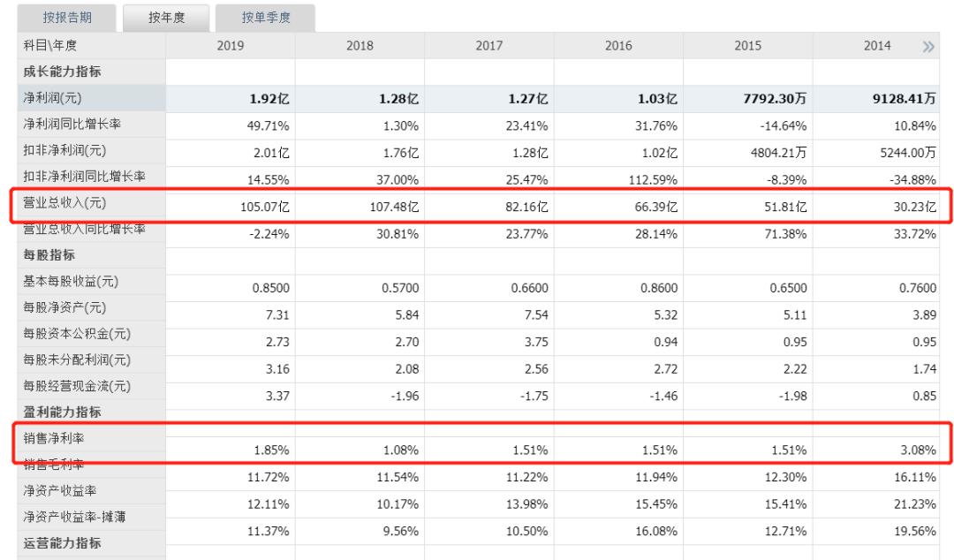Screen dimensions: 954x560
Task: Click the 2019 net profit value 1.92亿
Action: click(269, 99)
